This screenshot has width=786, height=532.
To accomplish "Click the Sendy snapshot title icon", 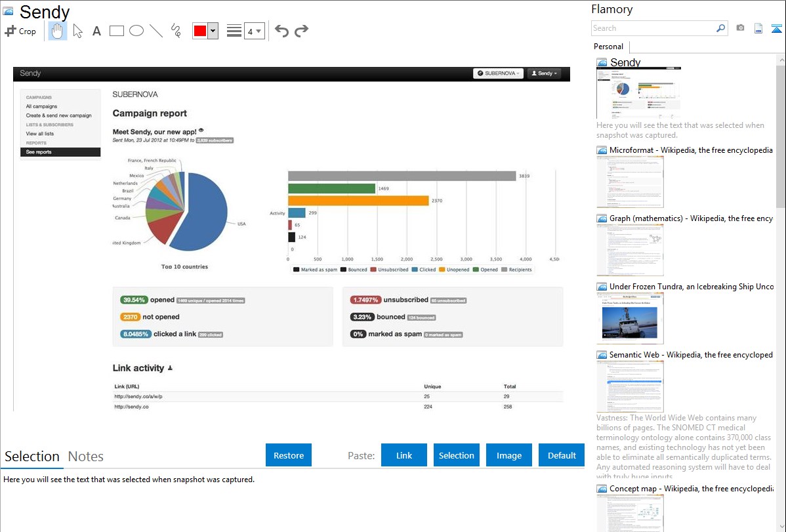I will [8, 11].
